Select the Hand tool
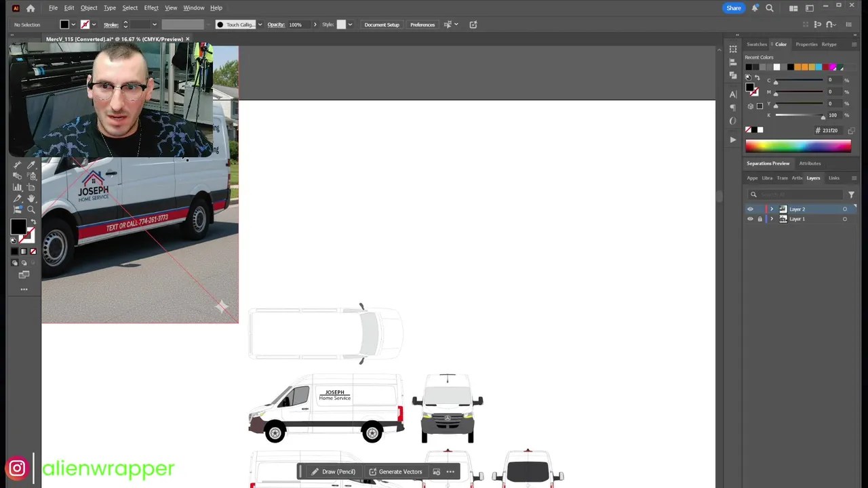The image size is (868, 488). [x=31, y=199]
